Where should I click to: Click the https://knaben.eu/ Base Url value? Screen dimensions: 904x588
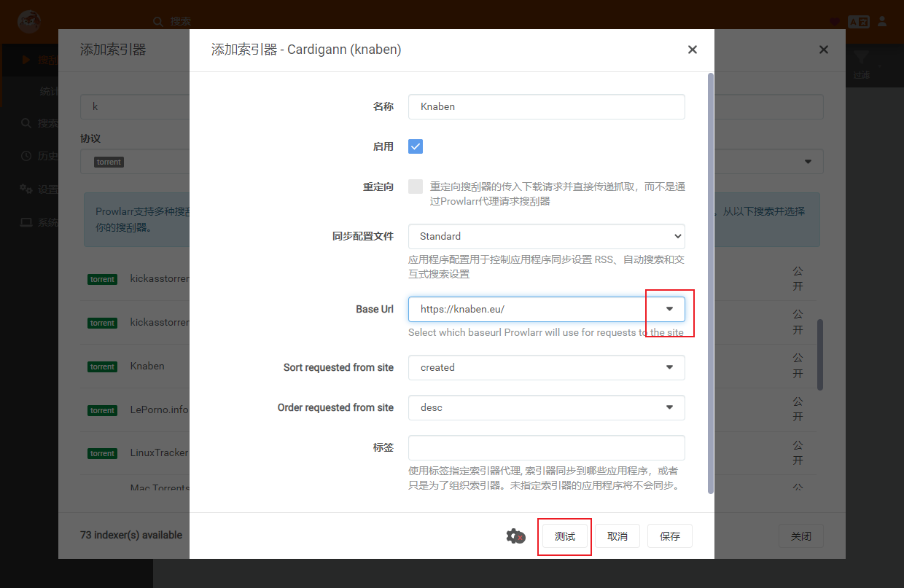click(462, 309)
